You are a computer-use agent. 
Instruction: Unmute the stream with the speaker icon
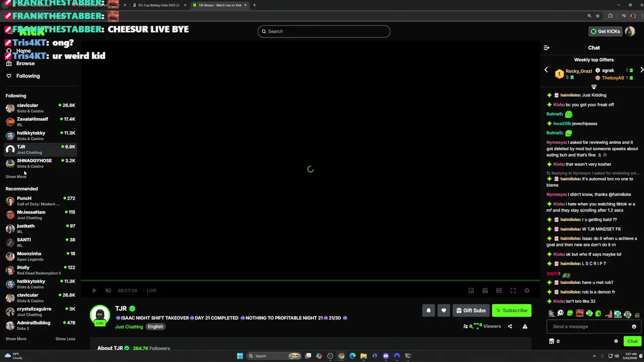click(108, 290)
